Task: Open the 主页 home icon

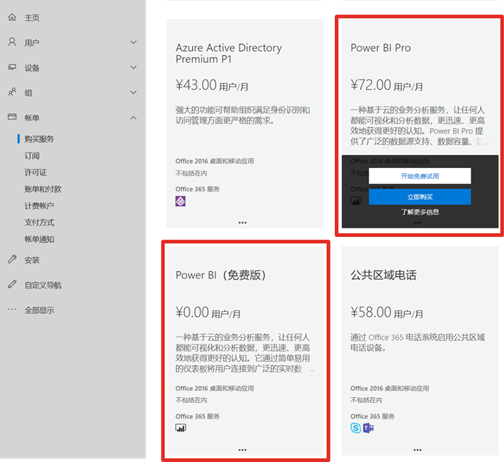Action: 12,17
